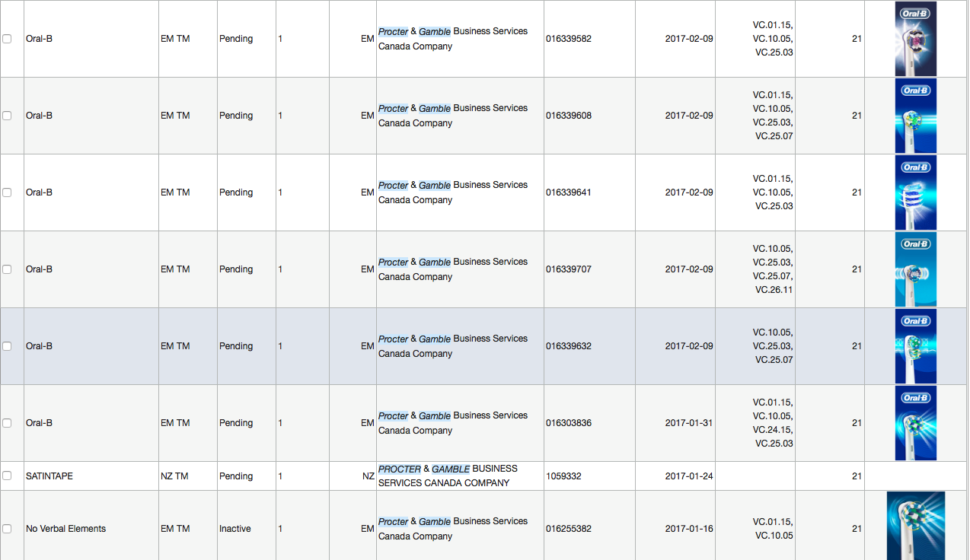
Task: Click application number 016339608
Action: [x=569, y=116]
